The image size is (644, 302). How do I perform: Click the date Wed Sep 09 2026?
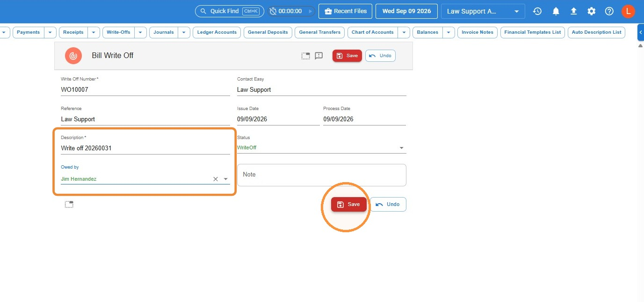pyautogui.click(x=406, y=11)
